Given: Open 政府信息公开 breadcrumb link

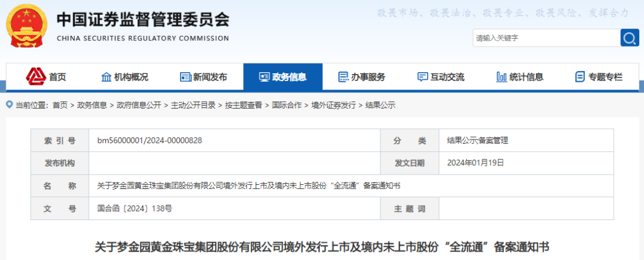Looking at the screenshot, I should coord(139,105).
